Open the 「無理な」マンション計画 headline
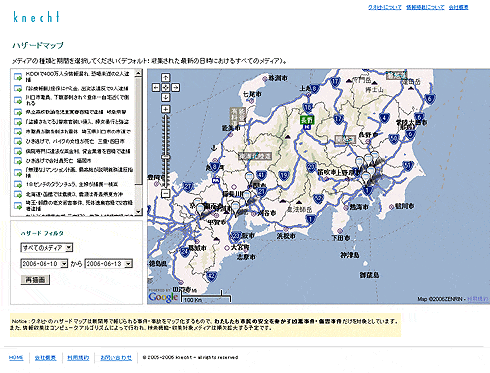Image resolution: width=490 pixels, height=373 pixels. (x=79, y=172)
